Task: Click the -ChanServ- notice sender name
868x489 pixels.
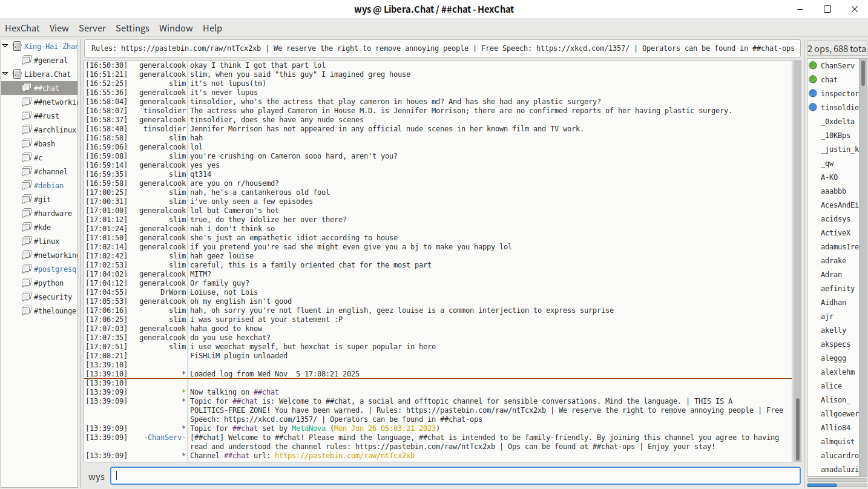Action: pos(165,438)
